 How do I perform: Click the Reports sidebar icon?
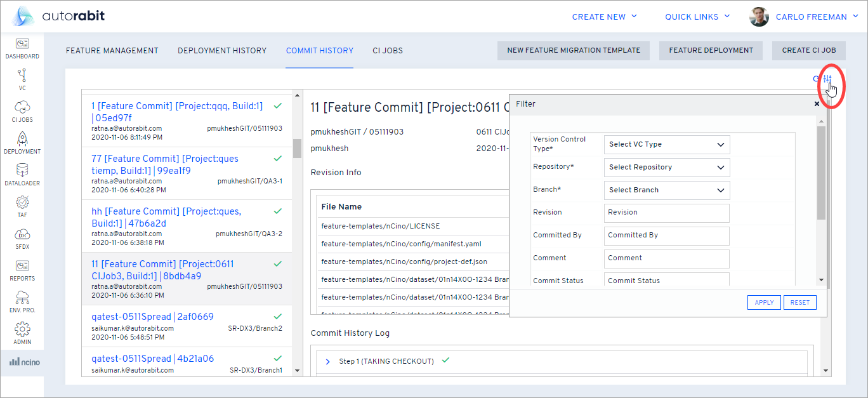click(22, 267)
